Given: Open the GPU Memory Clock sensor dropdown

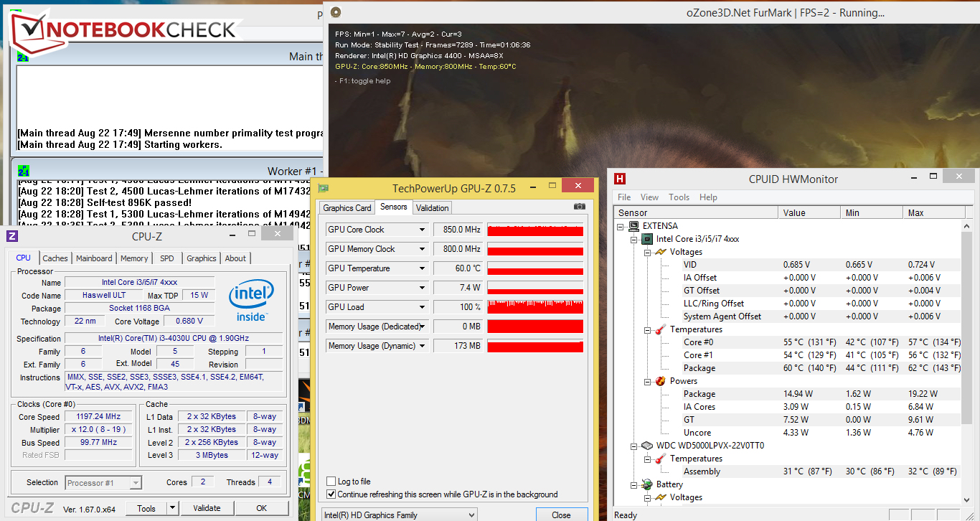Looking at the screenshot, I should click(423, 249).
